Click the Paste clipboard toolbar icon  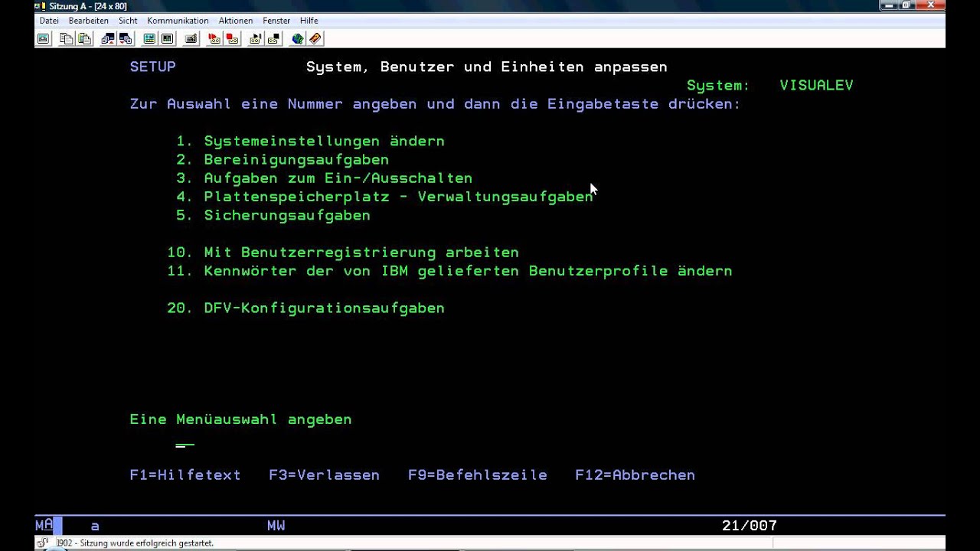(x=84, y=38)
